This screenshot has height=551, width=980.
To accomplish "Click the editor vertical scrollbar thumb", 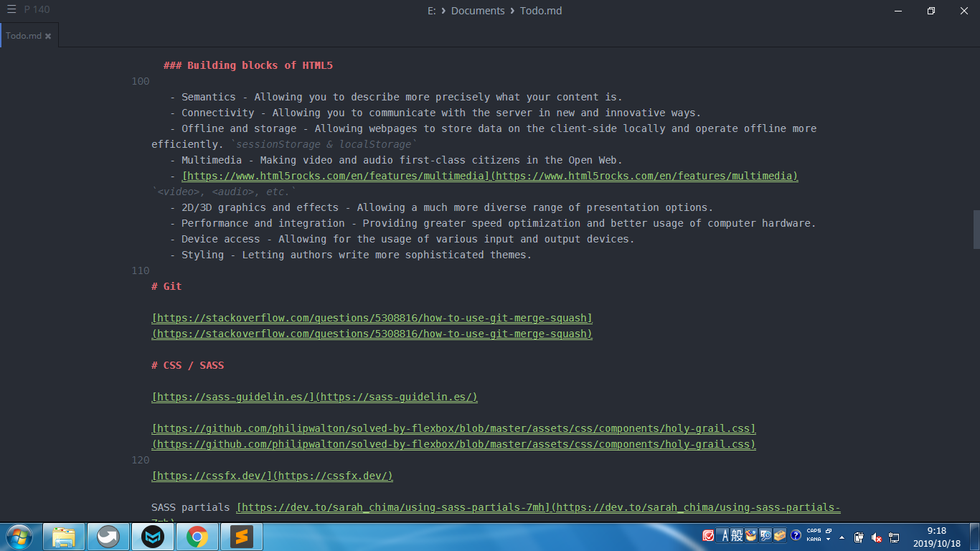I will click(x=976, y=230).
